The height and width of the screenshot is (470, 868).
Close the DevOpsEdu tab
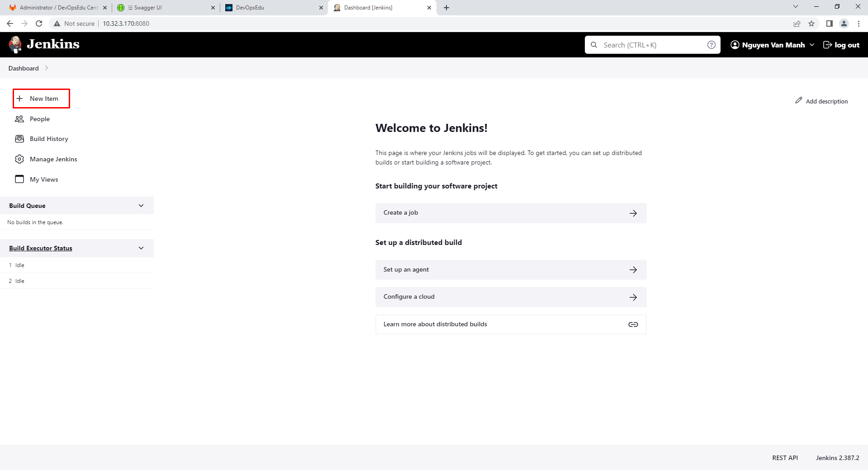tap(321, 8)
